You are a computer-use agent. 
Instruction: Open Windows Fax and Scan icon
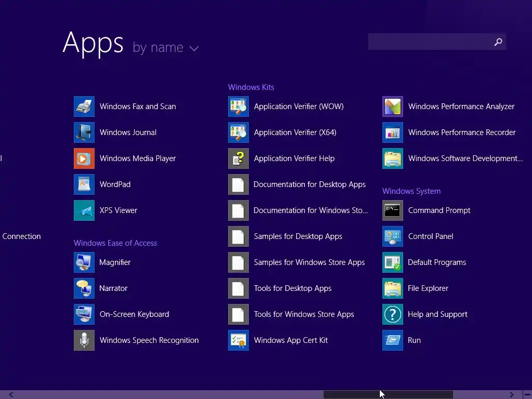point(84,107)
